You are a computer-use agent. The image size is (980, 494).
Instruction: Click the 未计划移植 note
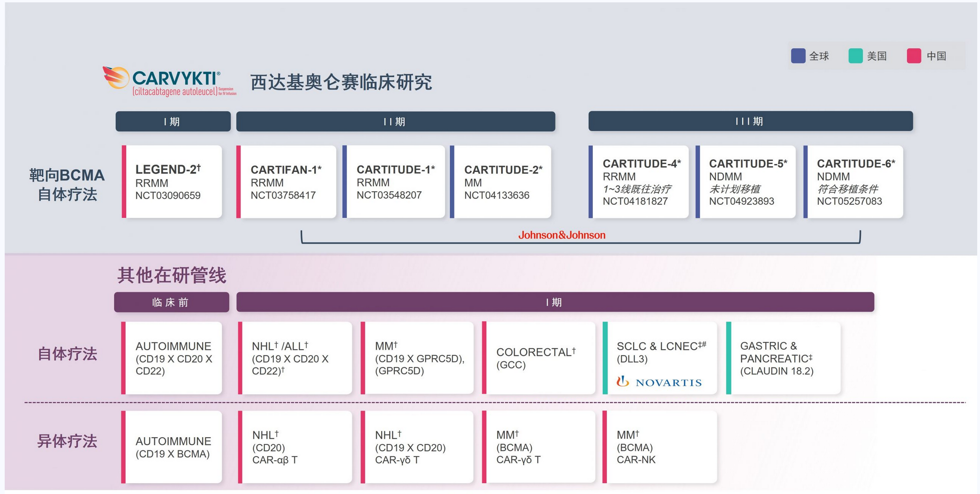[734, 189]
